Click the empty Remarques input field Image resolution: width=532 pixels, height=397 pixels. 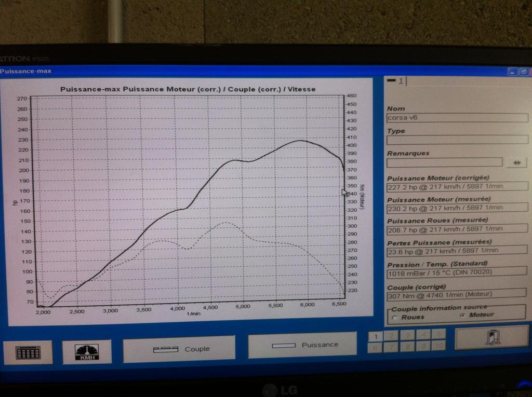[x=445, y=162]
